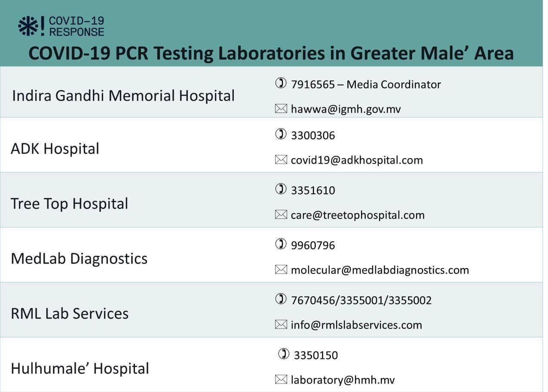Image resolution: width=548 pixels, height=392 pixels.
Task: Open the hawwa@igmh.gov.mv email address
Action: (346, 109)
